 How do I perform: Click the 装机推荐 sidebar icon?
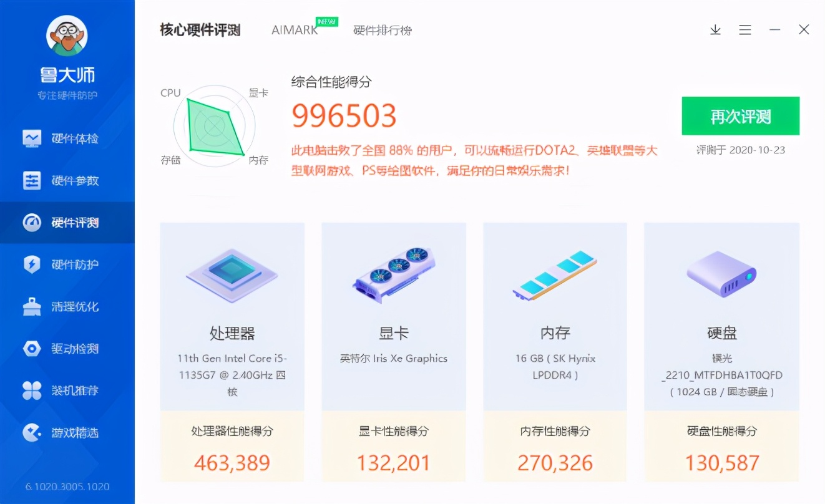click(67, 390)
